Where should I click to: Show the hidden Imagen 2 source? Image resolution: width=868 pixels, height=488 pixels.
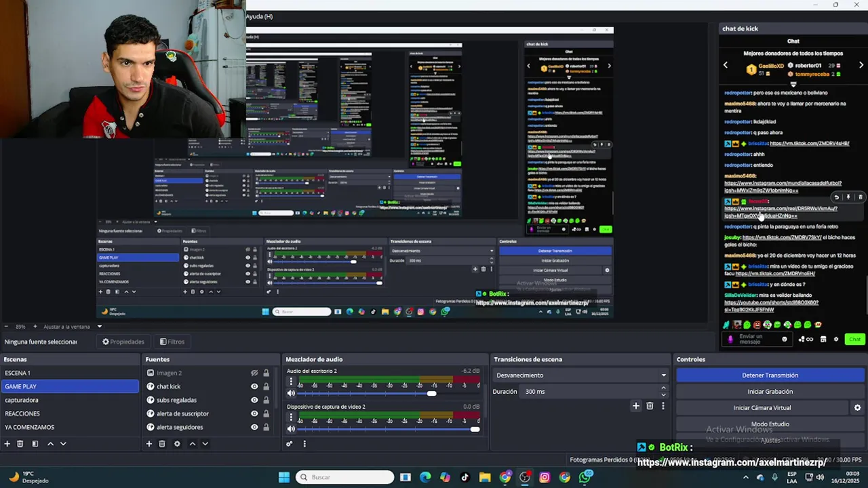tap(254, 373)
